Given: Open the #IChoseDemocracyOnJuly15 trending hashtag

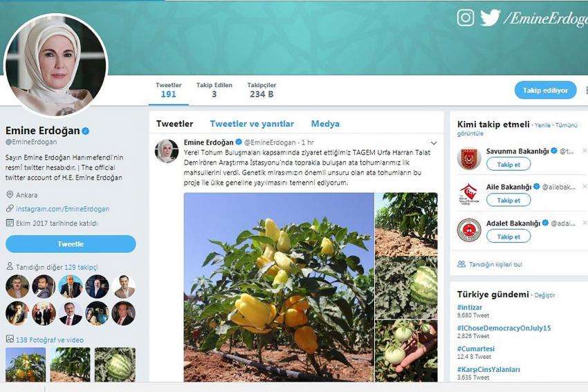Looking at the screenshot, I should pos(504,328).
